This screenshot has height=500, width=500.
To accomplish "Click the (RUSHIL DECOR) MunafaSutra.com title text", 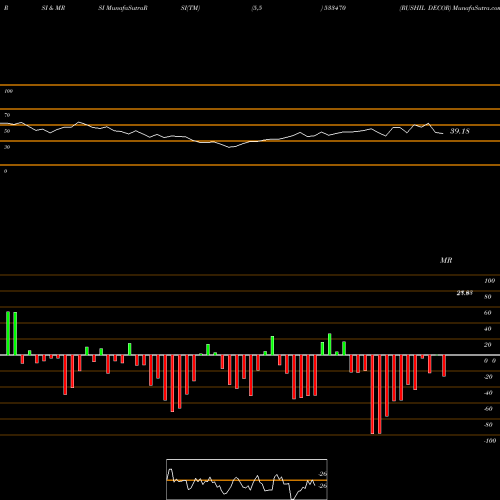I will [450, 8].
